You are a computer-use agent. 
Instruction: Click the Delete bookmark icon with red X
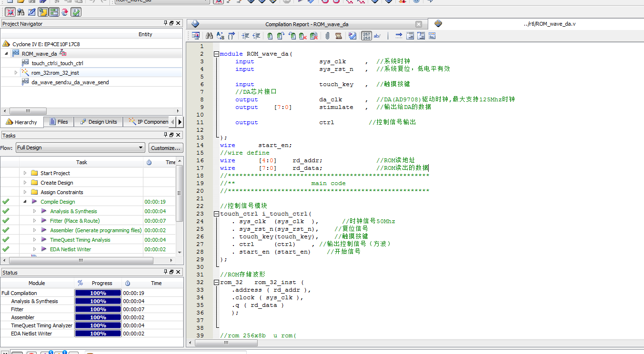click(303, 36)
